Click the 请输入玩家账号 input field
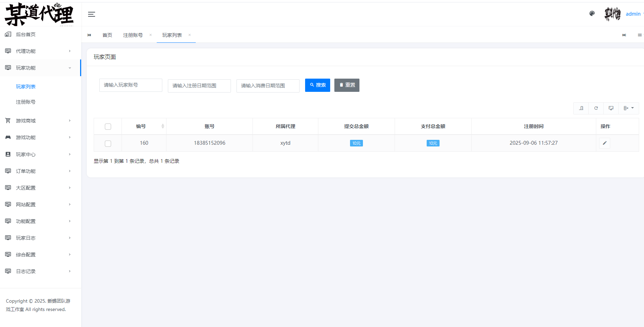The height and width of the screenshot is (327, 644). click(131, 85)
